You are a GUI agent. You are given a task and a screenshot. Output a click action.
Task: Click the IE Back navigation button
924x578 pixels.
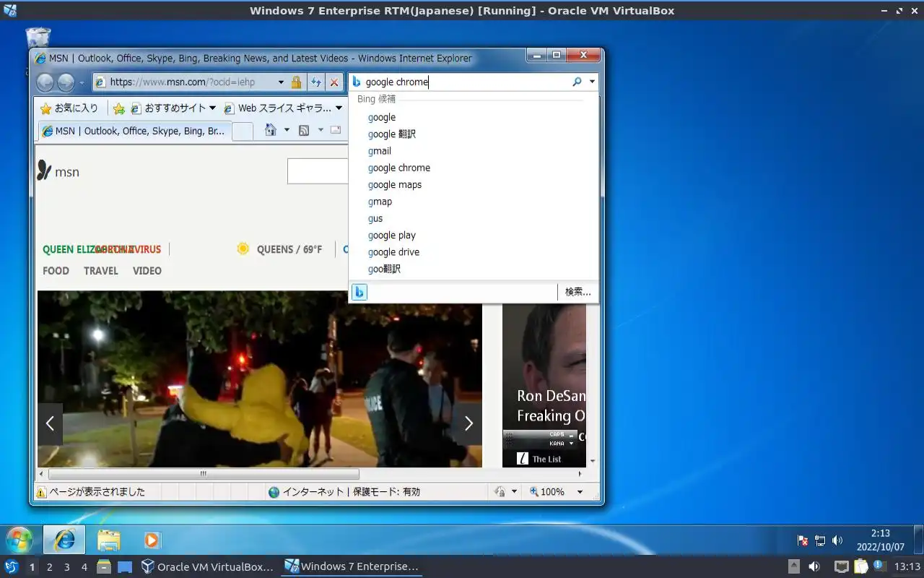pos(45,82)
